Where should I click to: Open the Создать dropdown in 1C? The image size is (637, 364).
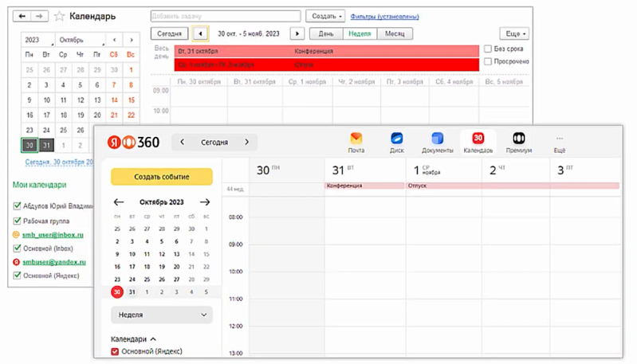[325, 16]
